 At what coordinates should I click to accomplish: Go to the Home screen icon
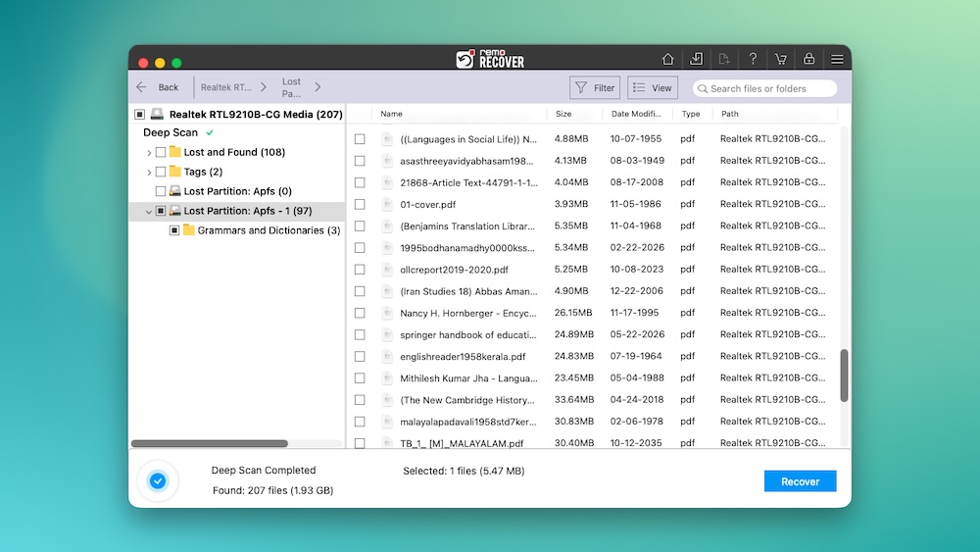[x=667, y=59]
